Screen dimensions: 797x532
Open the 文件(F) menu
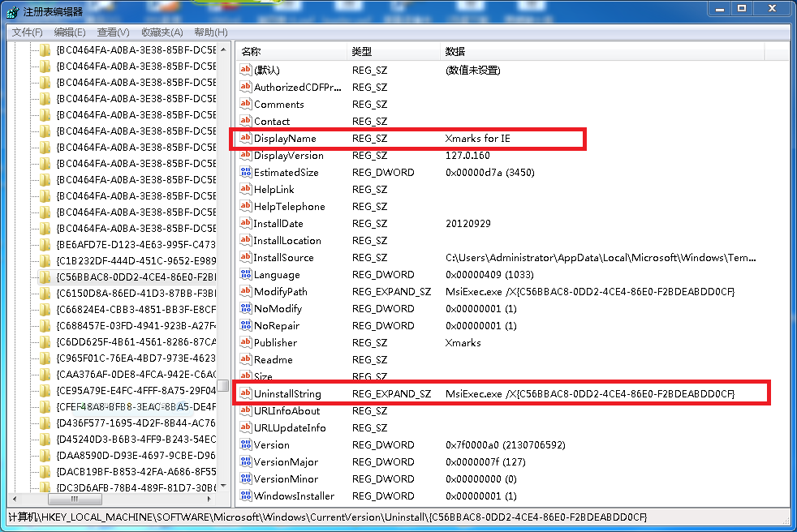tap(27, 32)
